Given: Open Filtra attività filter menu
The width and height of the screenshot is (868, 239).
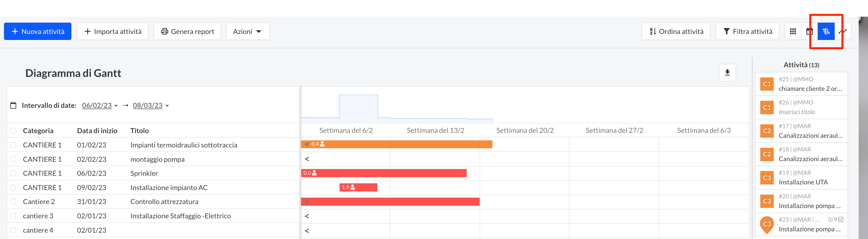Looking at the screenshot, I should (747, 31).
